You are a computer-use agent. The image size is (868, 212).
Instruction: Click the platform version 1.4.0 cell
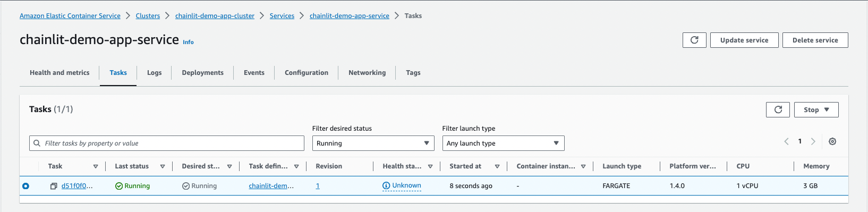677,186
